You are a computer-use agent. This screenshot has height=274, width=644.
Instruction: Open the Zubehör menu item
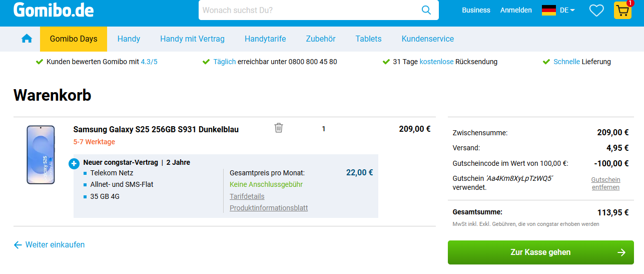[320, 39]
